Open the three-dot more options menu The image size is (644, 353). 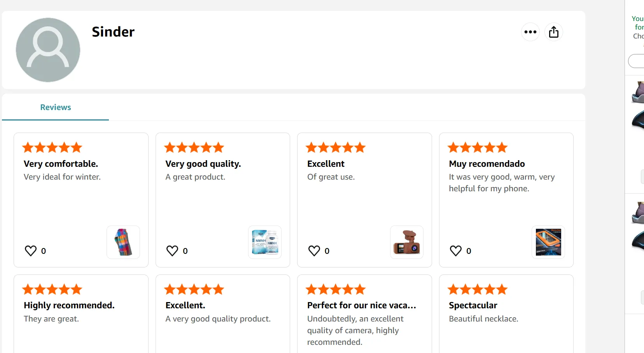pos(530,32)
